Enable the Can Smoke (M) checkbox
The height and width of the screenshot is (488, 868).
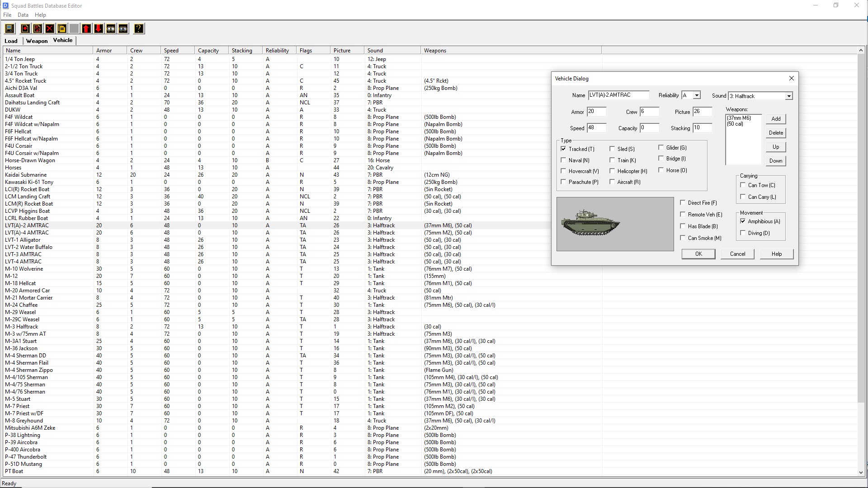coord(683,238)
